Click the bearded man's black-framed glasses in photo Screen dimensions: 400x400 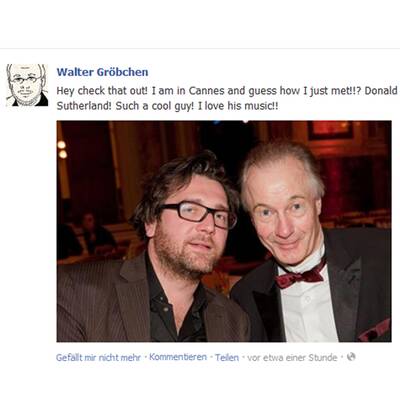point(199,214)
